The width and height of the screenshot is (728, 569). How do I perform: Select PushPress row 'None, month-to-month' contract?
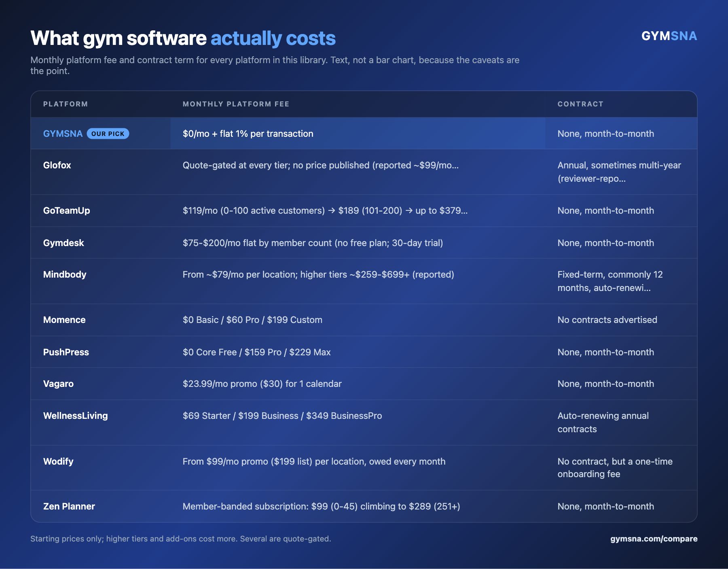[x=605, y=352]
